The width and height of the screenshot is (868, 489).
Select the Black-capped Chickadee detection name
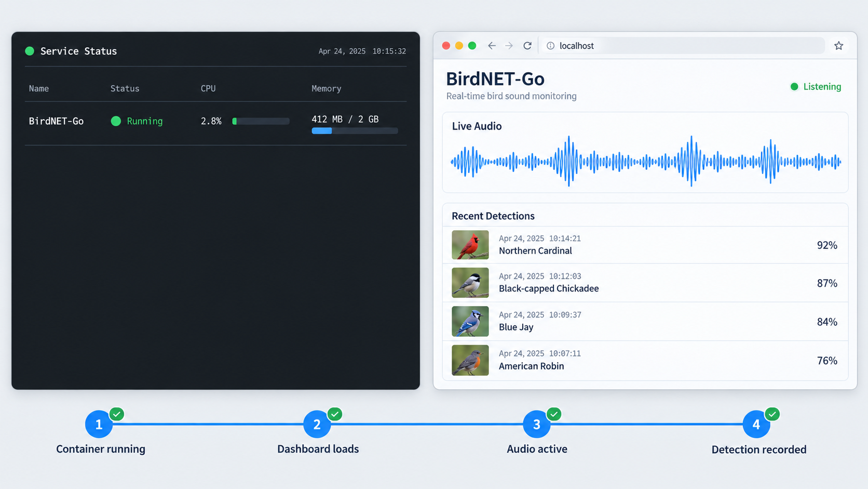(549, 288)
